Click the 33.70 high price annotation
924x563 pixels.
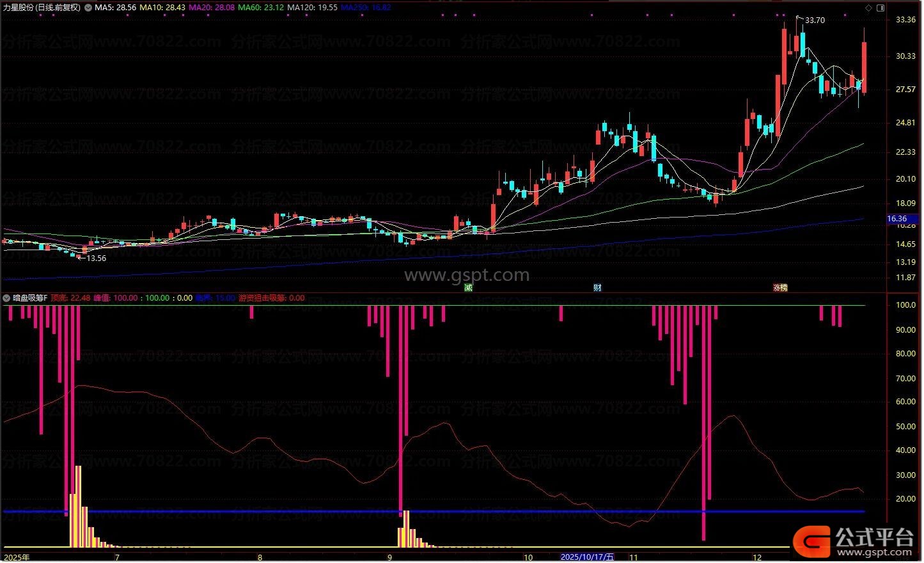(x=815, y=20)
